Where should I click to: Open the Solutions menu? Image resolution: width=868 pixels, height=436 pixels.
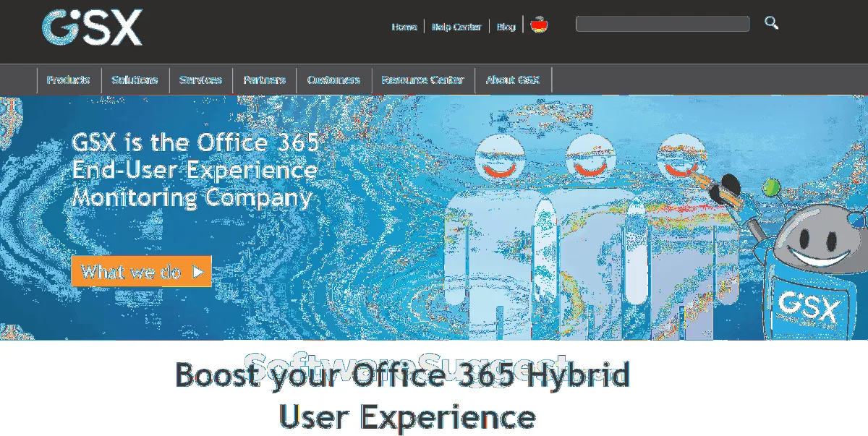(x=135, y=80)
